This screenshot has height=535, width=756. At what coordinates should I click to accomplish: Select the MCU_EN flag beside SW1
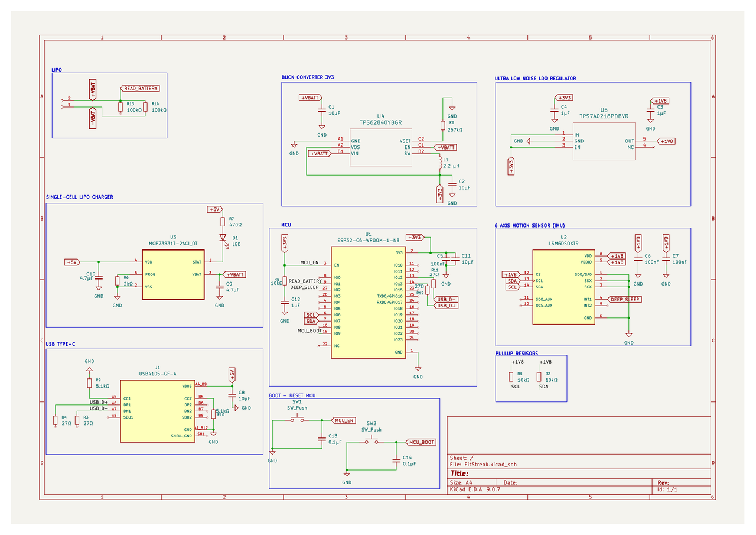coord(343,420)
